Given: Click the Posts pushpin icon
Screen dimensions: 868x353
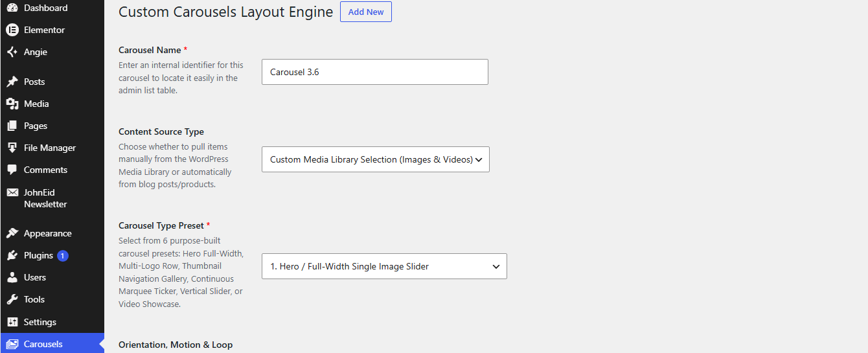Looking at the screenshot, I should click(x=12, y=82).
